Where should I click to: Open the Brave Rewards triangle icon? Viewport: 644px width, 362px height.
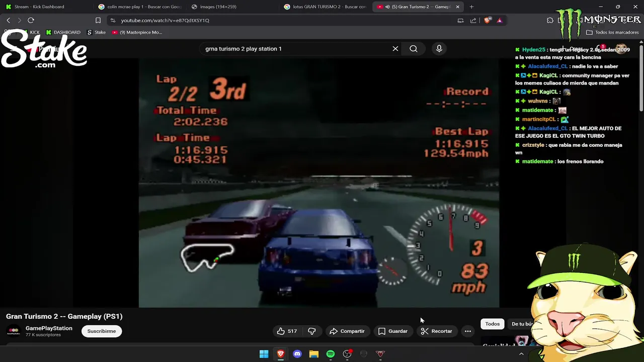click(x=499, y=21)
